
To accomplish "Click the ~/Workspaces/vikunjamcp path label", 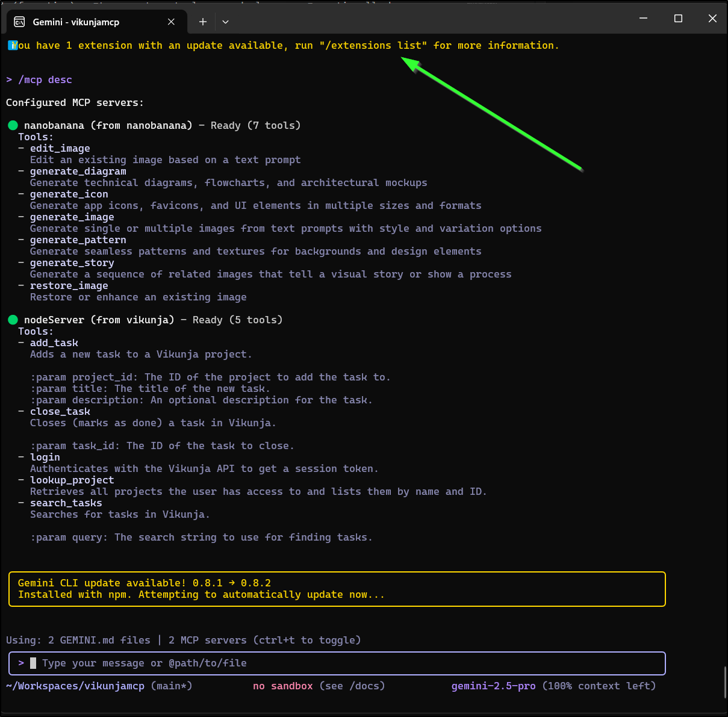I will tap(75, 686).
